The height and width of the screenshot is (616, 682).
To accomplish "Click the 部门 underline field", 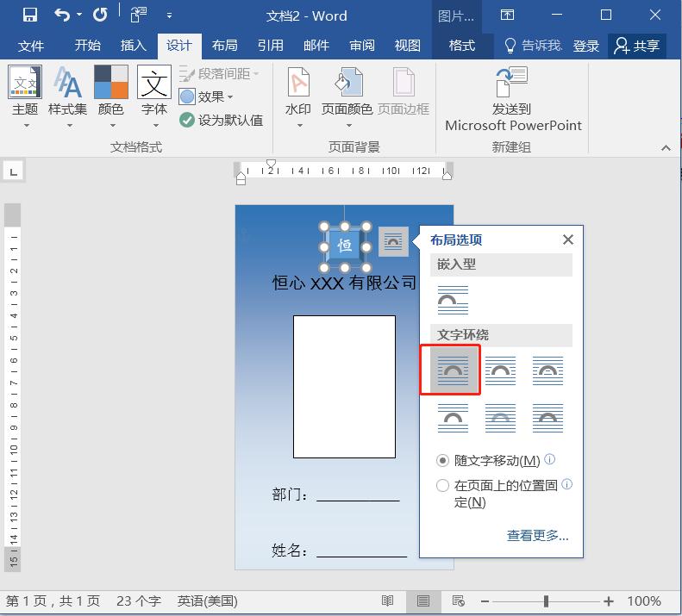I will 358,495.
